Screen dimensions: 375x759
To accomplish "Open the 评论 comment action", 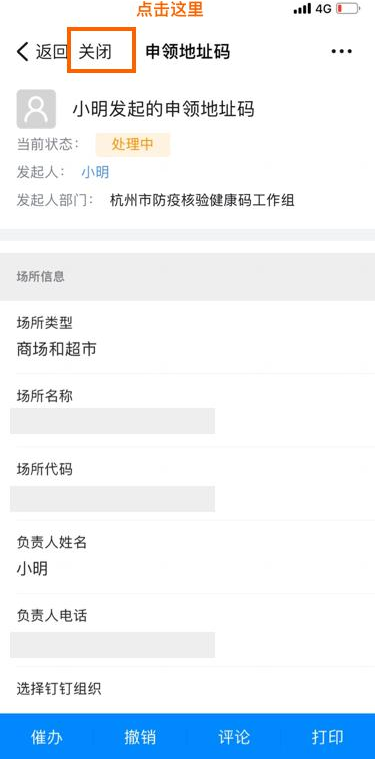I will coord(234,737).
